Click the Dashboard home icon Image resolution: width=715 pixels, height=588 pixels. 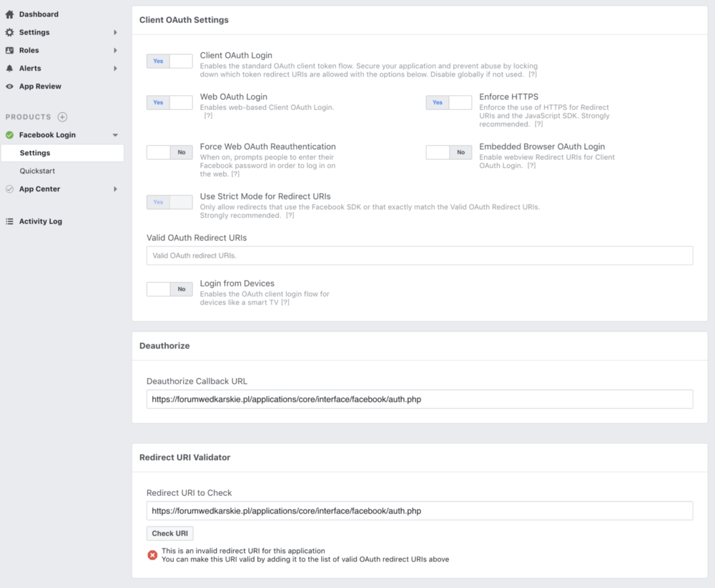coord(9,14)
